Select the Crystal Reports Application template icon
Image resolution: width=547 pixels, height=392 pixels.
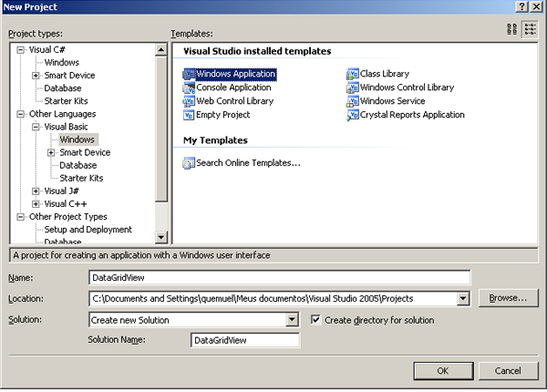[x=352, y=115]
